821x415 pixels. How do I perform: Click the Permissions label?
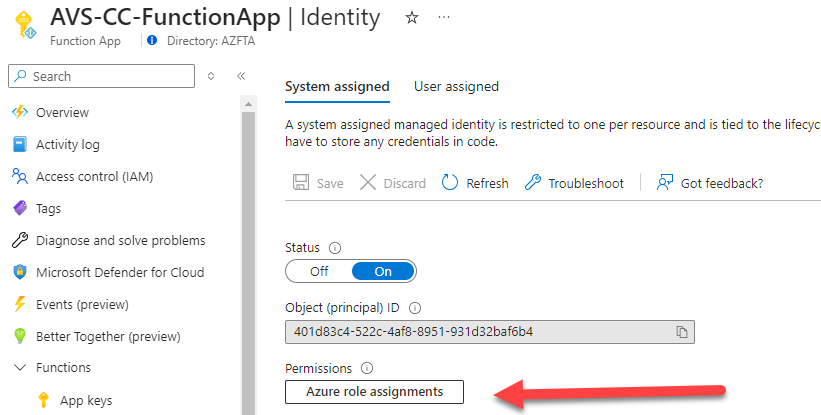pos(318,368)
